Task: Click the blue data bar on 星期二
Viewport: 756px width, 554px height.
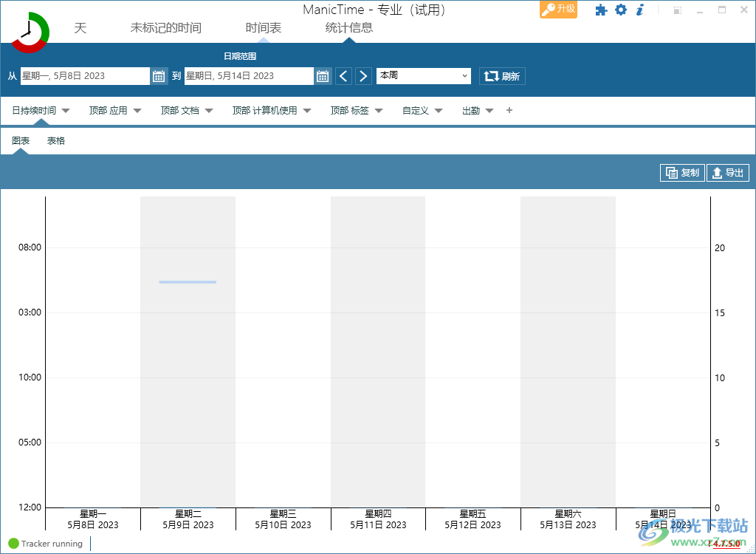Action: [188, 282]
